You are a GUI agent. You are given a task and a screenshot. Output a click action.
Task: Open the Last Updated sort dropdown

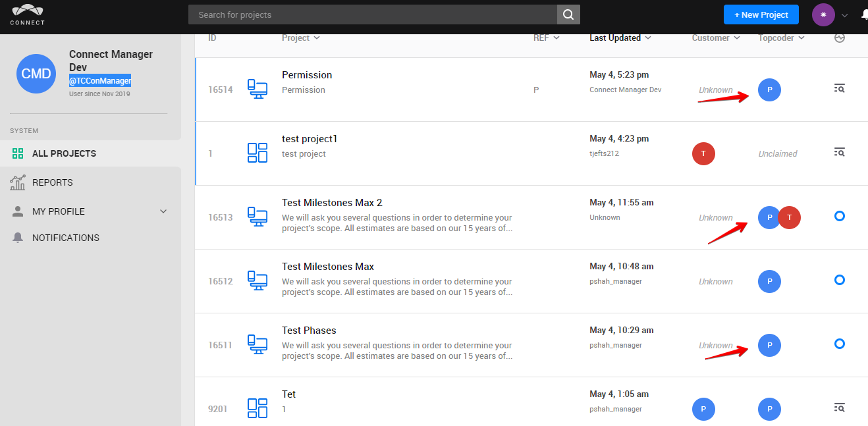620,38
